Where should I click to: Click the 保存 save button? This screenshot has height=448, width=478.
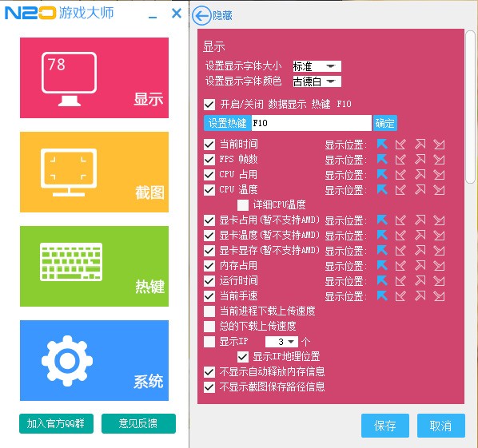[385, 426]
